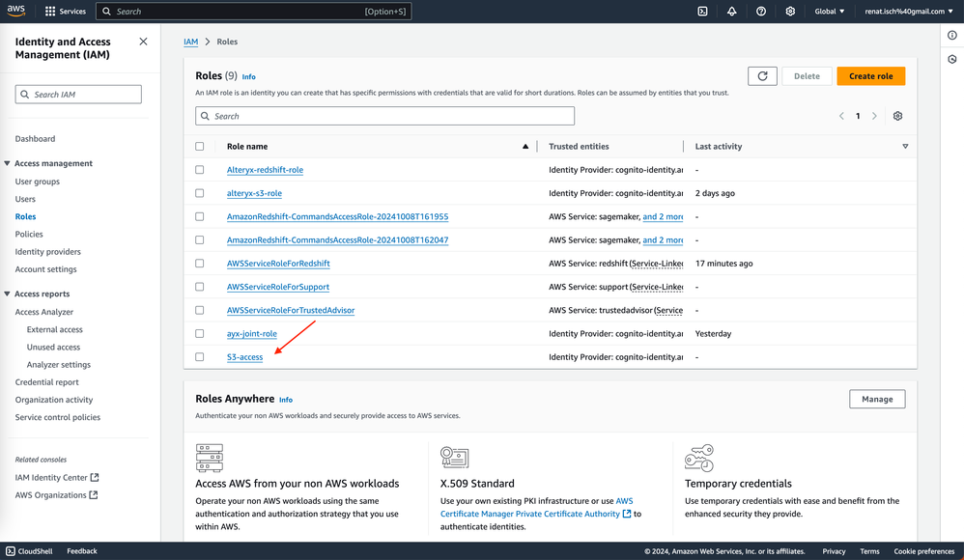Open the Global region dropdown
Viewport: 964px width, 560px height.
coord(830,11)
